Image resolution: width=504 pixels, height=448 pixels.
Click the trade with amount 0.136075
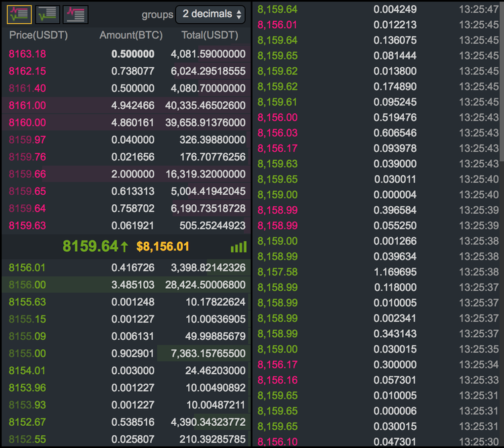click(378, 40)
